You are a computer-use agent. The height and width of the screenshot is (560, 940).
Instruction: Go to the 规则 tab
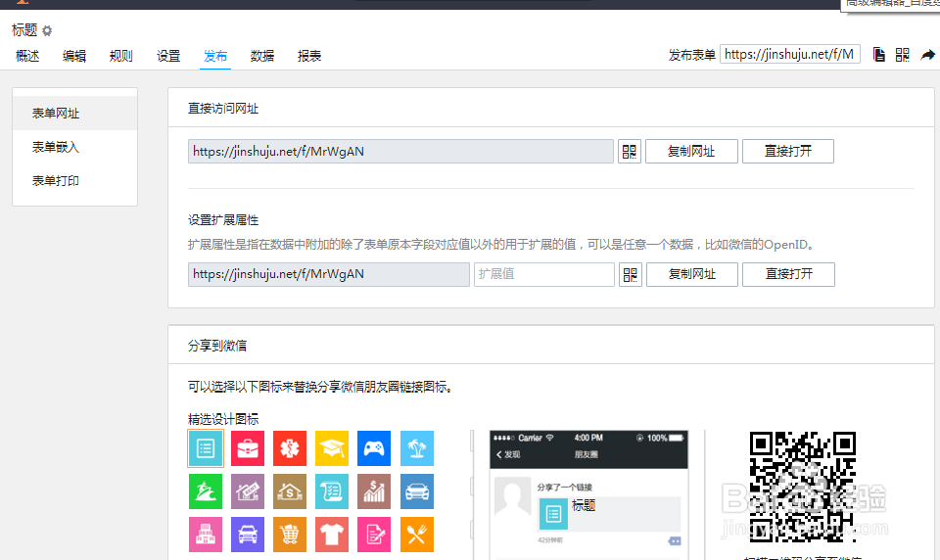click(x=121, y=57)
